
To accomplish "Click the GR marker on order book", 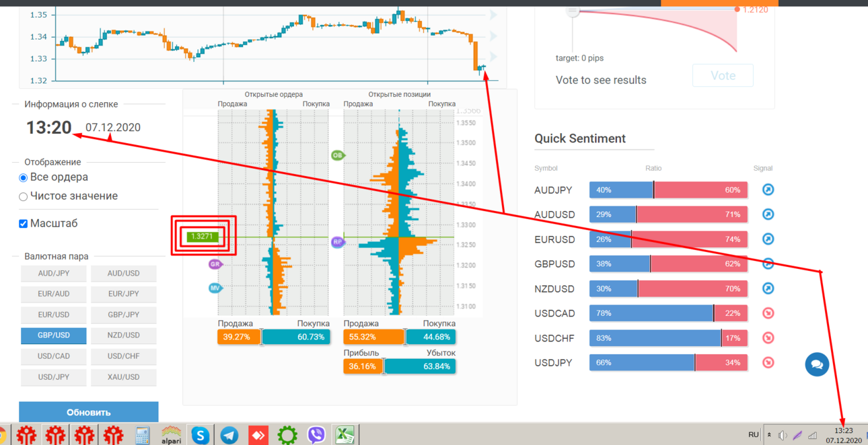I will coord(215,264).
